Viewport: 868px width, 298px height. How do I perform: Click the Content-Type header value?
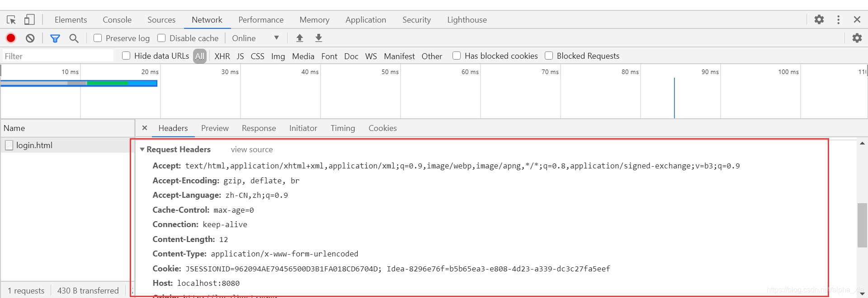tap(284, 254)
